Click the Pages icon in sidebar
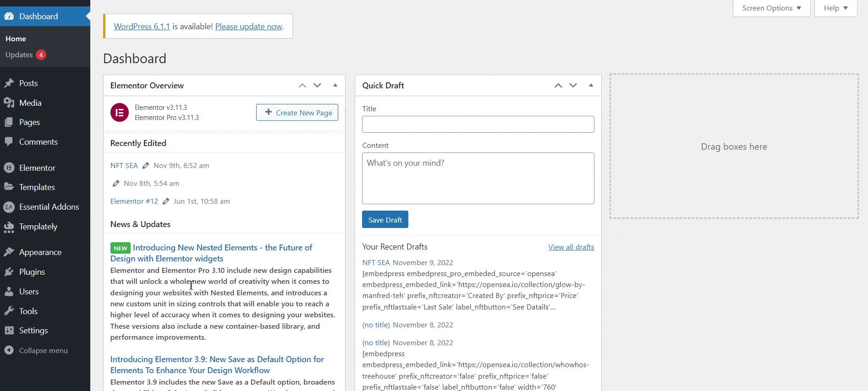The width and height of the screenshot is (868, 391). click(x=9, y=122)
